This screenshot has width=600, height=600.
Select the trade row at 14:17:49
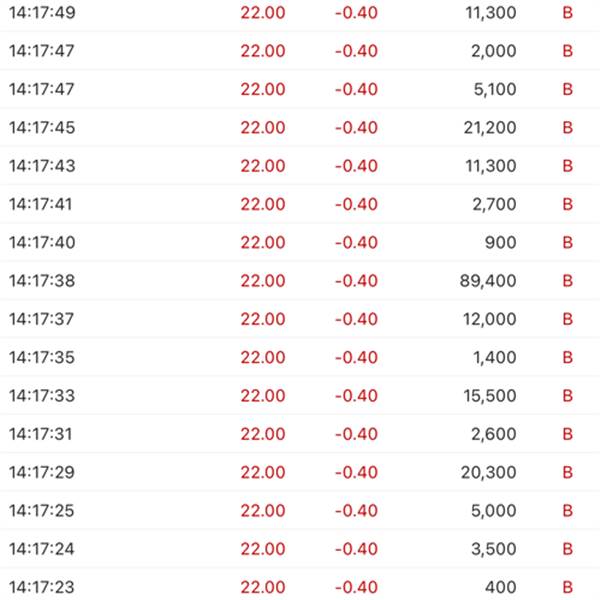(300, 13)
